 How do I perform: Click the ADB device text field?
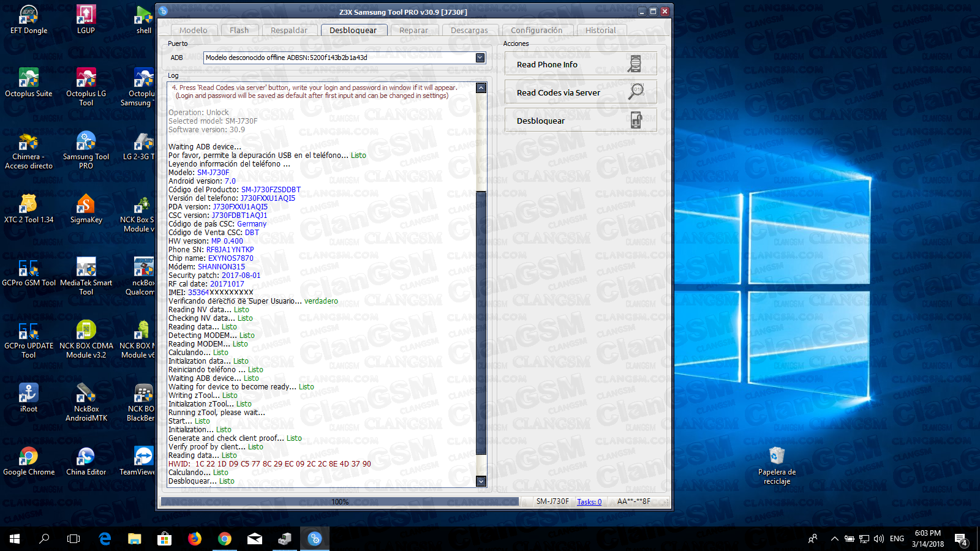click(339, 58)
